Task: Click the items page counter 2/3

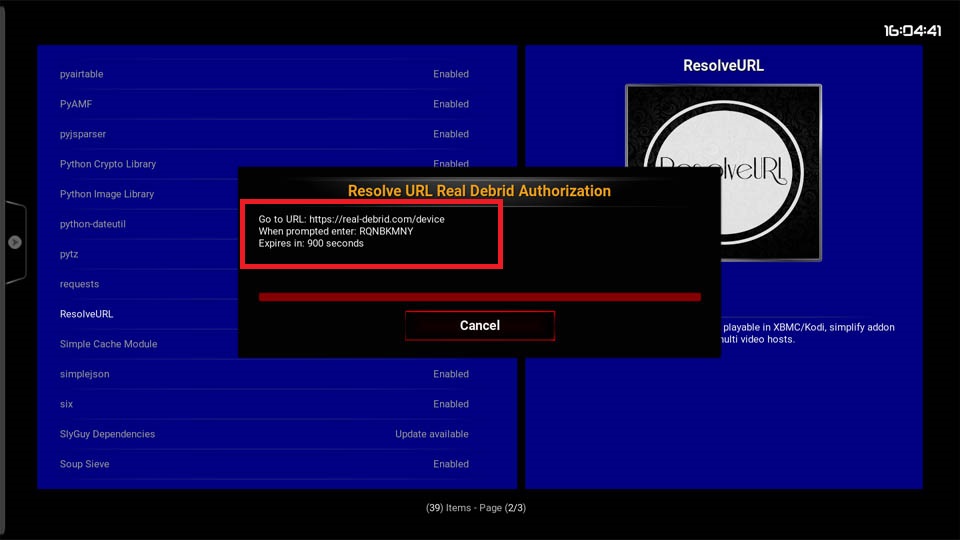Action: point(476,508)
